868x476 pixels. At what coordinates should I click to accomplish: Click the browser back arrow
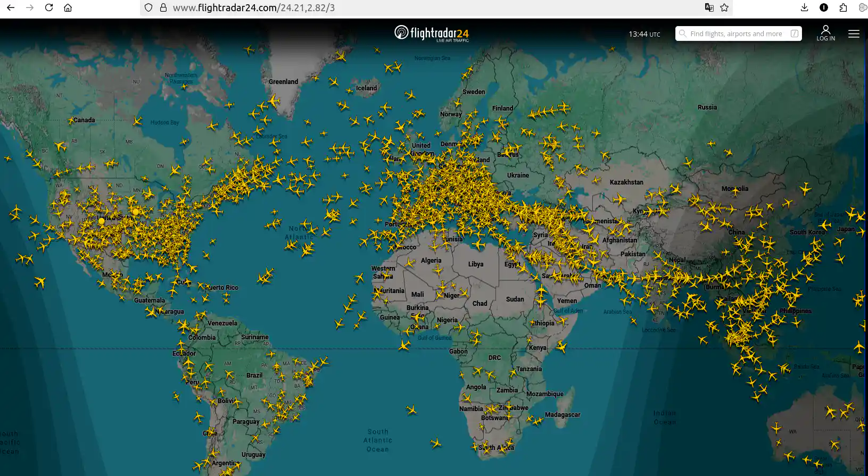[11, 7]
